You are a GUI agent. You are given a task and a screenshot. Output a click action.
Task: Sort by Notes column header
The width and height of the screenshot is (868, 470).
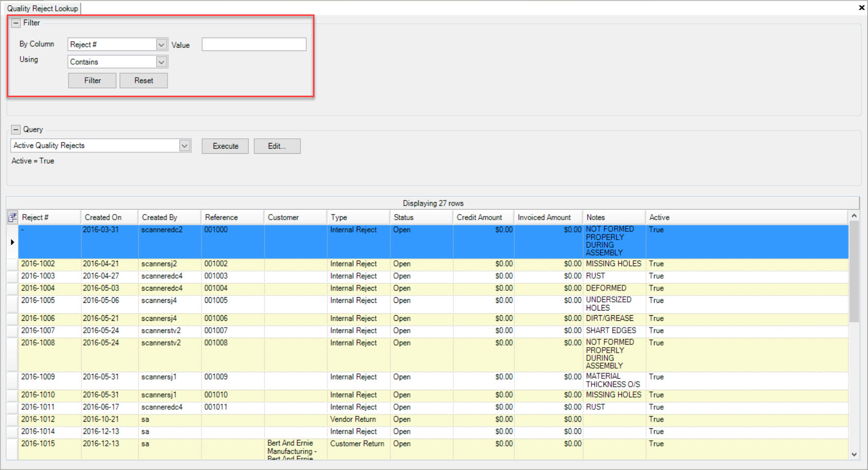614,218
